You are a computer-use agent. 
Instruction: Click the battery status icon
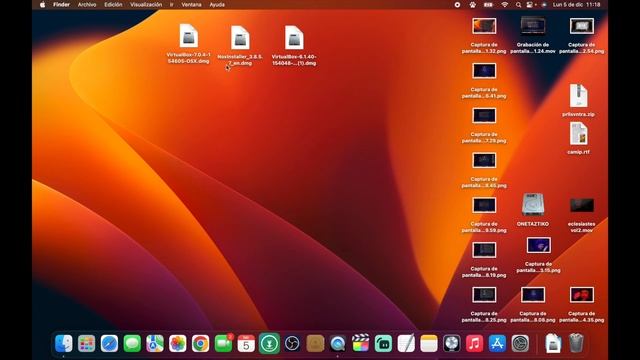point(488,5)
